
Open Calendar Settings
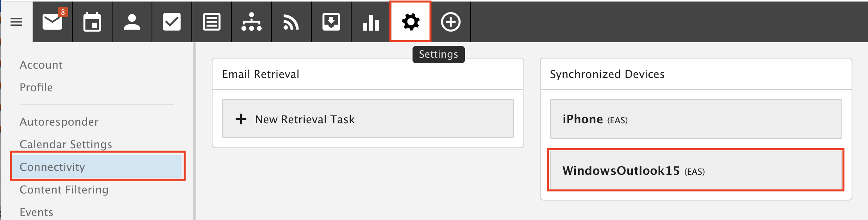(66, 144)
